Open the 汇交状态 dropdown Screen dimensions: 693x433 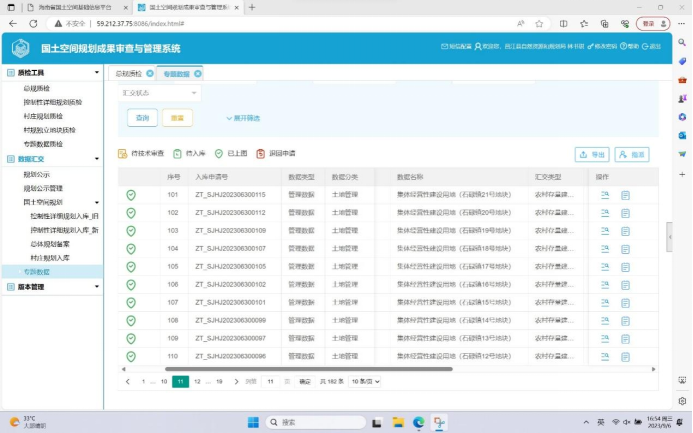pos(160,93)
